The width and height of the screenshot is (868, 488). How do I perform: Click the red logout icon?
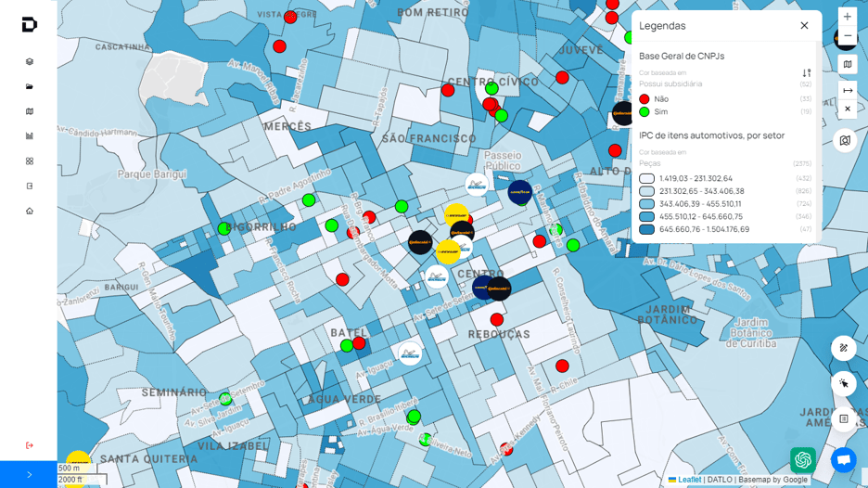[x=30, y=445]
